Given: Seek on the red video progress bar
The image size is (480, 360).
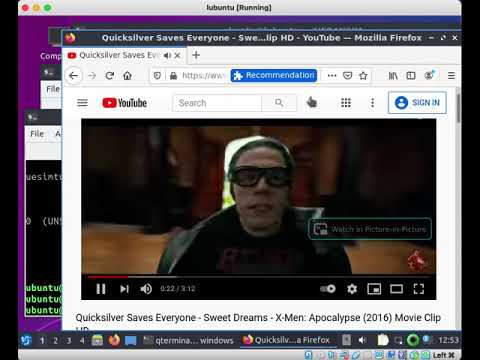Looking at the screenshot, I should click(x=258, y=277).
